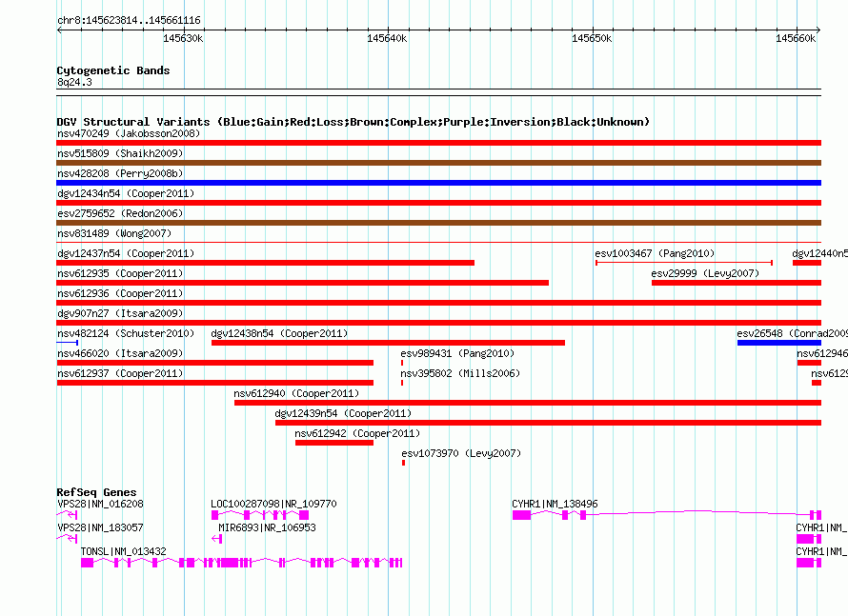Click the nsv515809 (Shaikh2009) label
The width and height of the screenshot is (848, 616).
[x=120, y=153]
